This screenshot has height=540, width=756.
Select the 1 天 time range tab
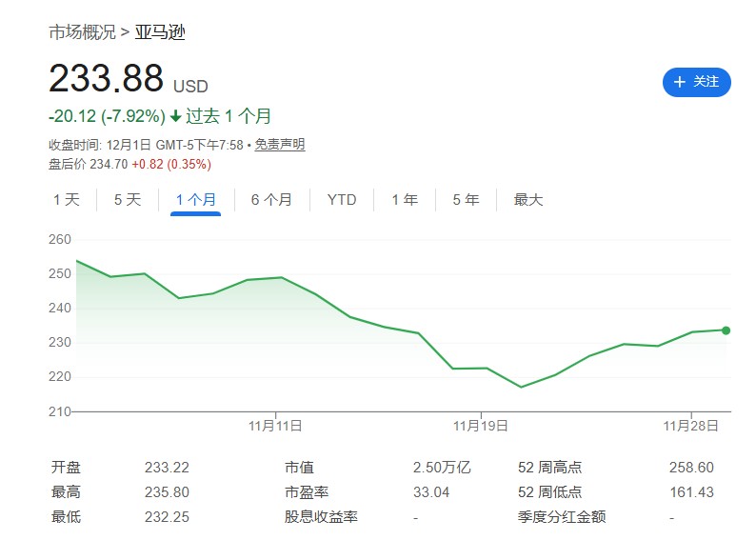(x=67, y=200)
